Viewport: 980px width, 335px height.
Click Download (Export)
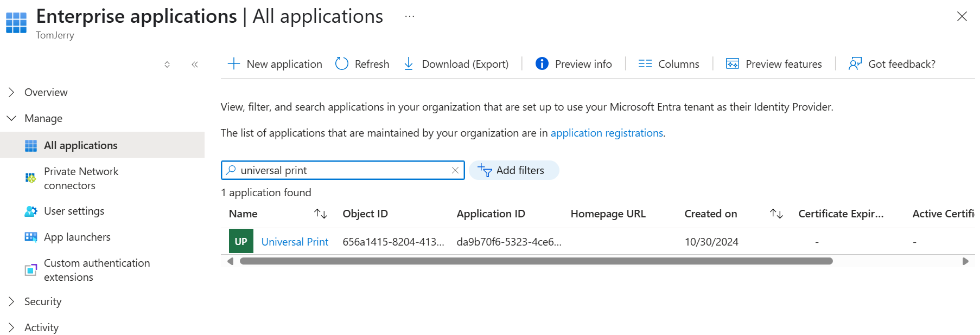point(456,64)
